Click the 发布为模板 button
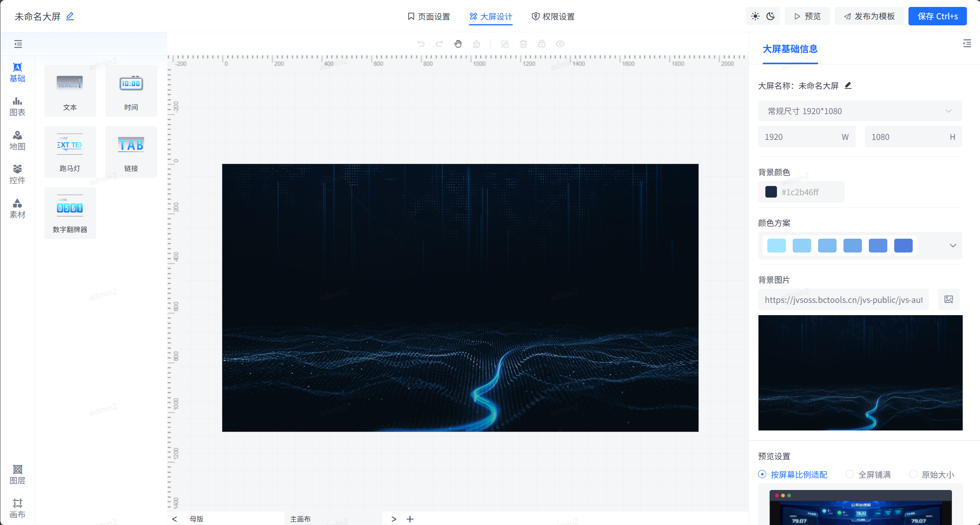The image size is (980, 525). tap(869, 16)
